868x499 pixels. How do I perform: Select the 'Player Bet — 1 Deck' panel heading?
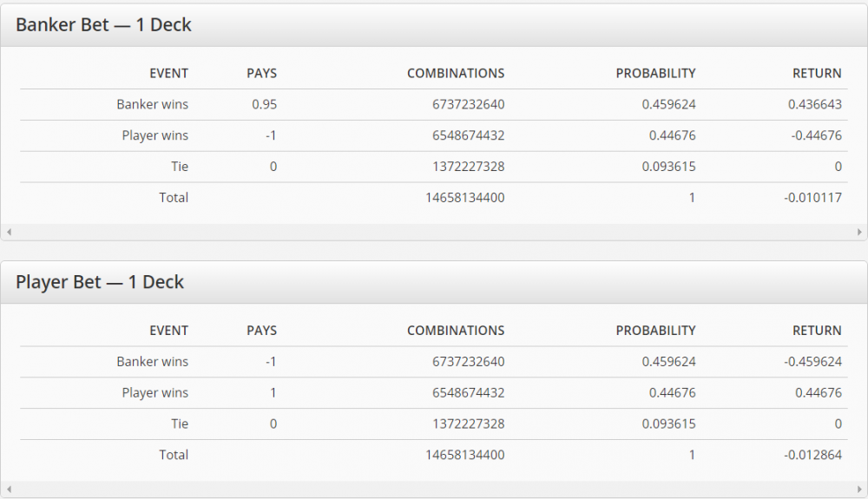[100, 282]
